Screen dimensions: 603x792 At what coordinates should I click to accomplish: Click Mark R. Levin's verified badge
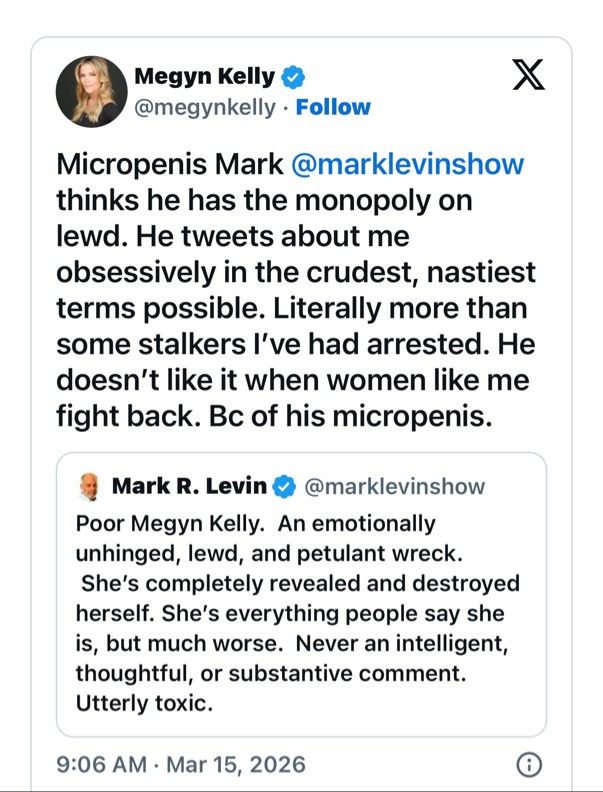pyautogui.click(x=284, y=486)
